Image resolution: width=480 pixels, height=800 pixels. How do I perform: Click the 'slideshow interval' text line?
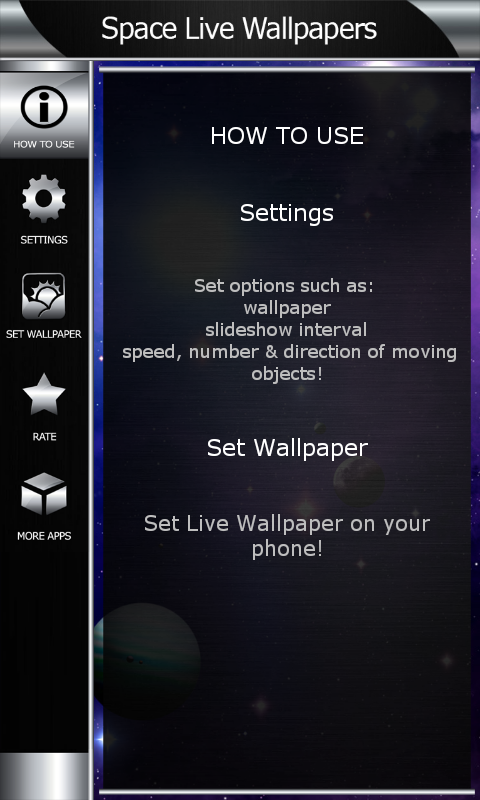(286, 330)
